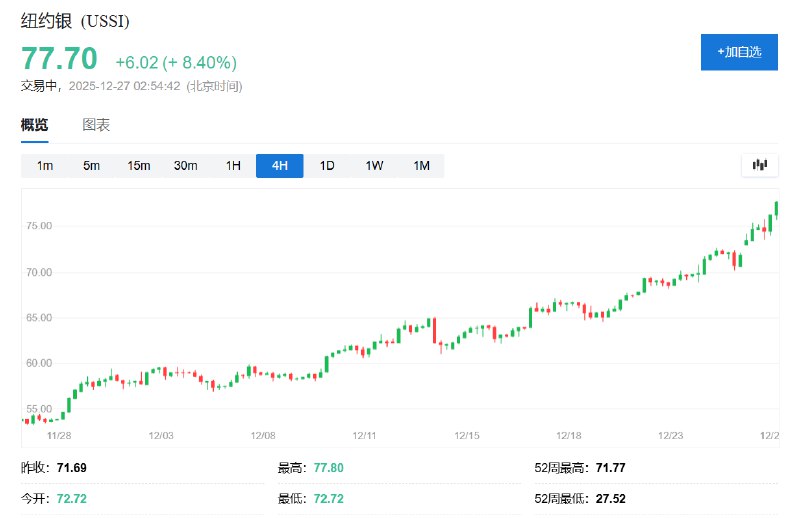The image size is (800, 518).
Task: Select the 1H timeframe
Action: point(233,166)
